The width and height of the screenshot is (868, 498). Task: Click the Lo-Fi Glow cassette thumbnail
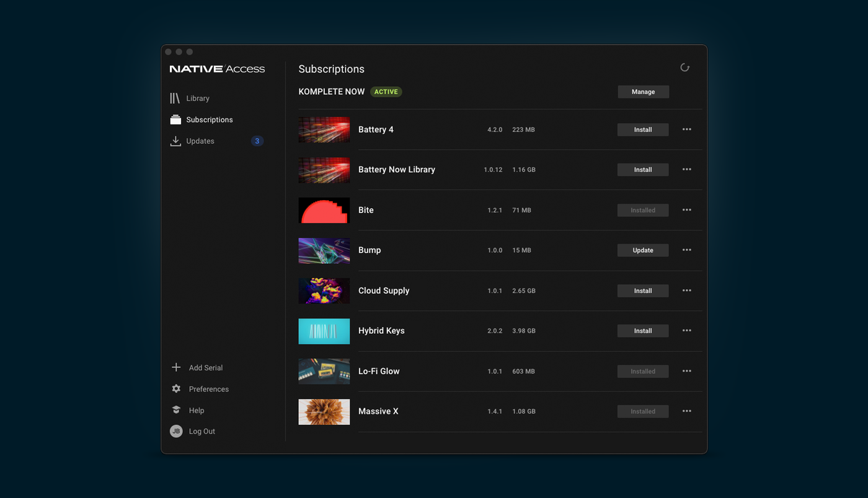click(324, 371)
